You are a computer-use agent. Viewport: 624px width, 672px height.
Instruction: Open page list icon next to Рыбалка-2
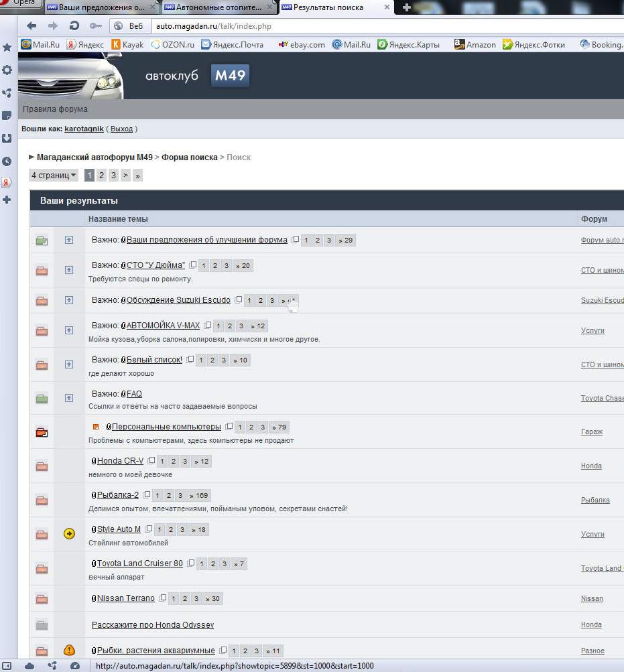tap(146, 495)
